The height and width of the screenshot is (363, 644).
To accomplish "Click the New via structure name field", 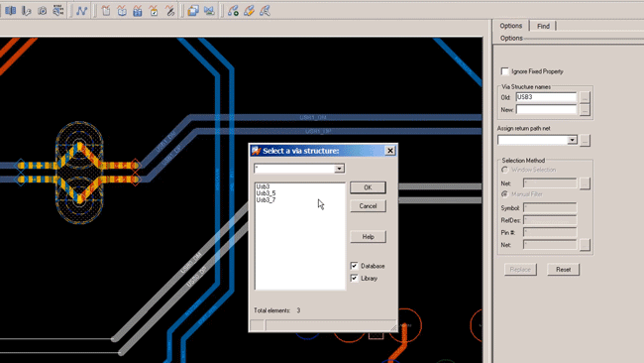I will 546,110.
